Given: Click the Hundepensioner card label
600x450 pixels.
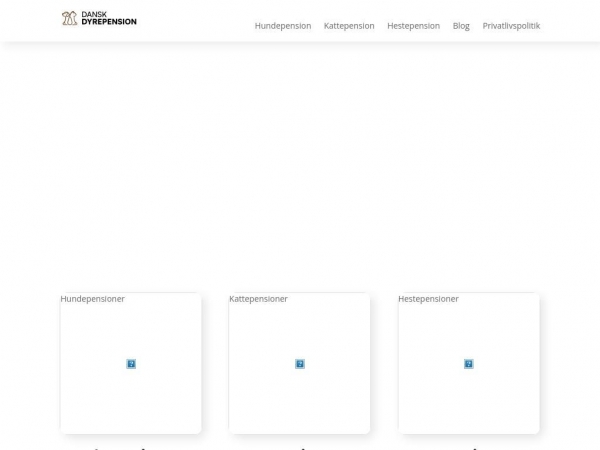Looking at the screenshot, I should (x=93, y=299).
